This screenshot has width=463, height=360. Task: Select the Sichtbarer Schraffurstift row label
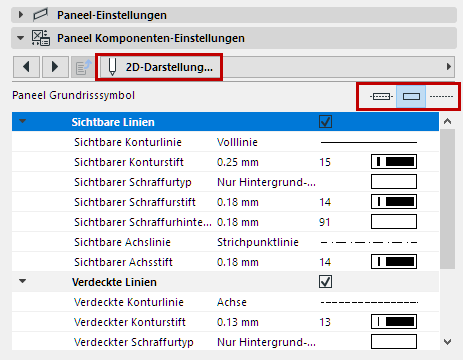point(135,202)
